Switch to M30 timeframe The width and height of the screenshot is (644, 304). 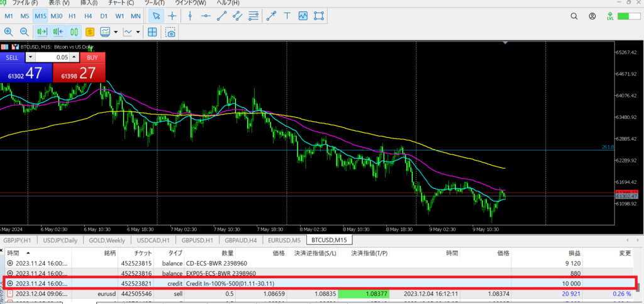56,15
